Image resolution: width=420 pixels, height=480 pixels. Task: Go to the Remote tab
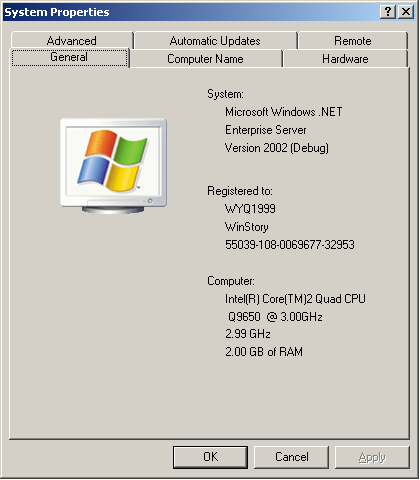coord(353,41)
